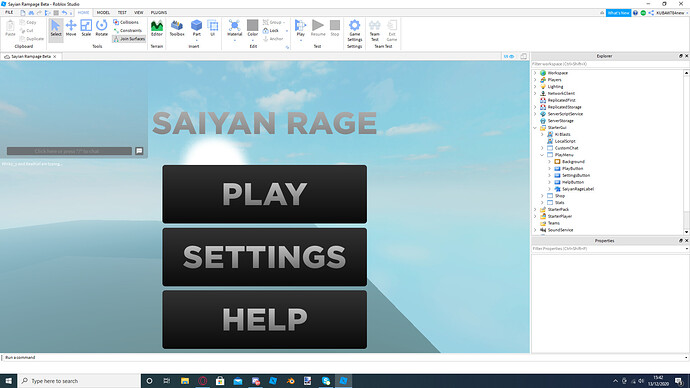Expand the Workspace node
This screenshot has height=388, width=690.
(x=536, y=73)
